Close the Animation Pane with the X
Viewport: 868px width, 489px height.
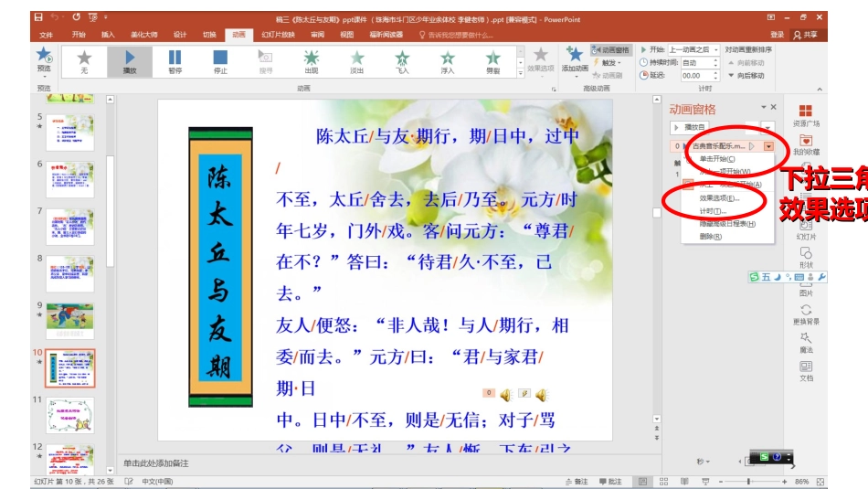[x=773, y=107]
